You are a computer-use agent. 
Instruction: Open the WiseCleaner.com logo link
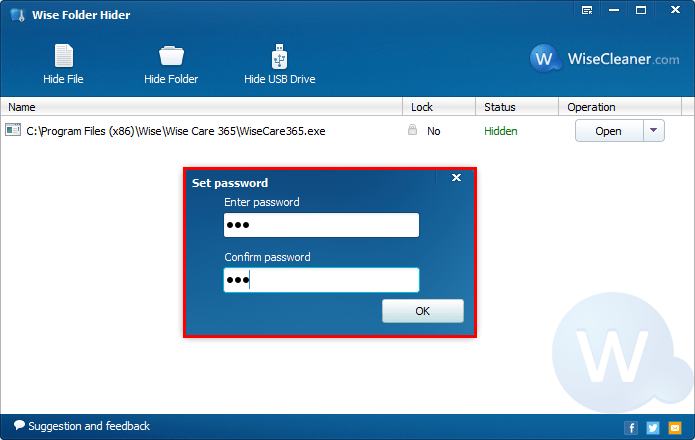(605, 58)
